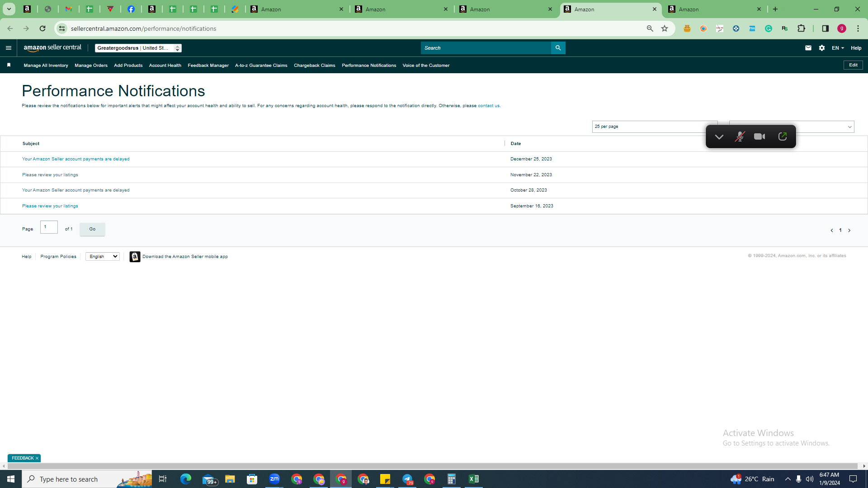Viewport: 868px width, 488px height.
Task: Open the Gmail pinned tab
Action: click(69, 9)
